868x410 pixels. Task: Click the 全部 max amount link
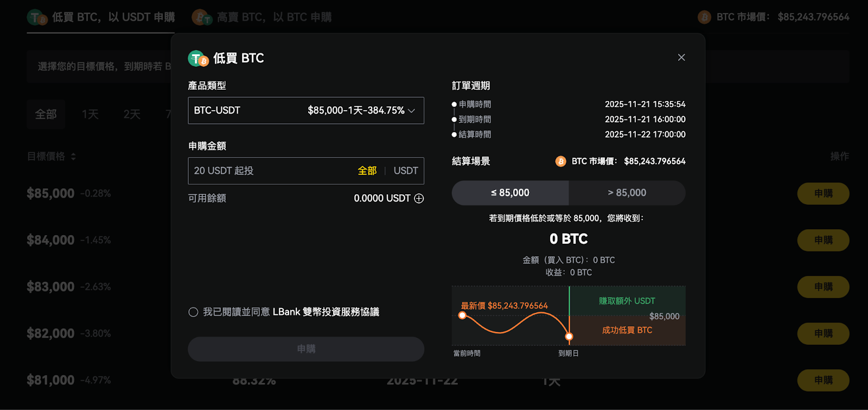pyautogui.click(x=367, y=171)
